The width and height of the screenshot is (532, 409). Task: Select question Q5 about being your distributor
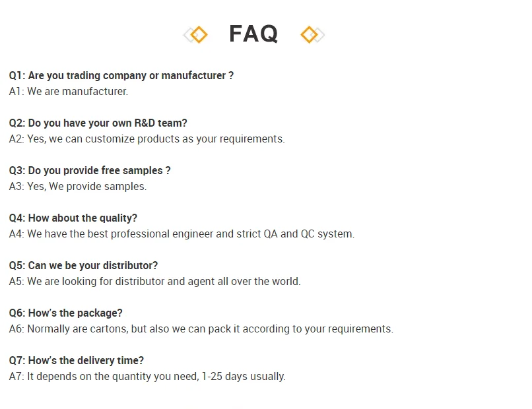pyautogui.click(x=84, y=266)
